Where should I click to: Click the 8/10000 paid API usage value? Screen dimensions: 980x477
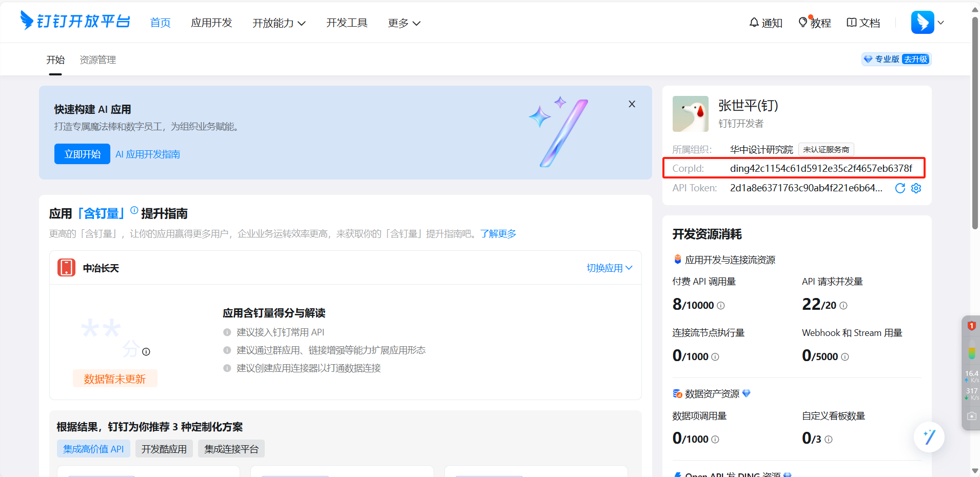tap(693, 304)
